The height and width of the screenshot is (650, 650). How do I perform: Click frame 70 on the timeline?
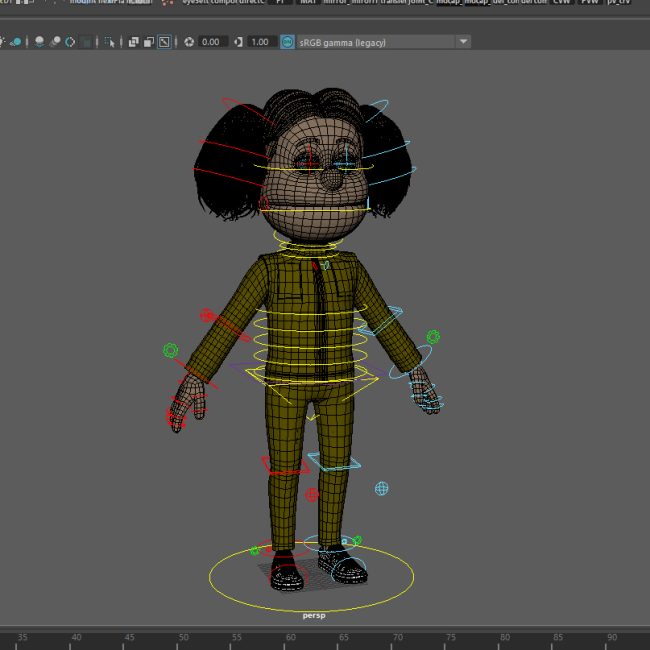(x=398, y=637)
